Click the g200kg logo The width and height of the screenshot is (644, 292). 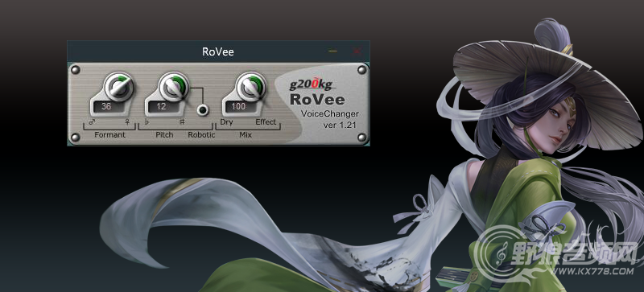coord(311,84)
